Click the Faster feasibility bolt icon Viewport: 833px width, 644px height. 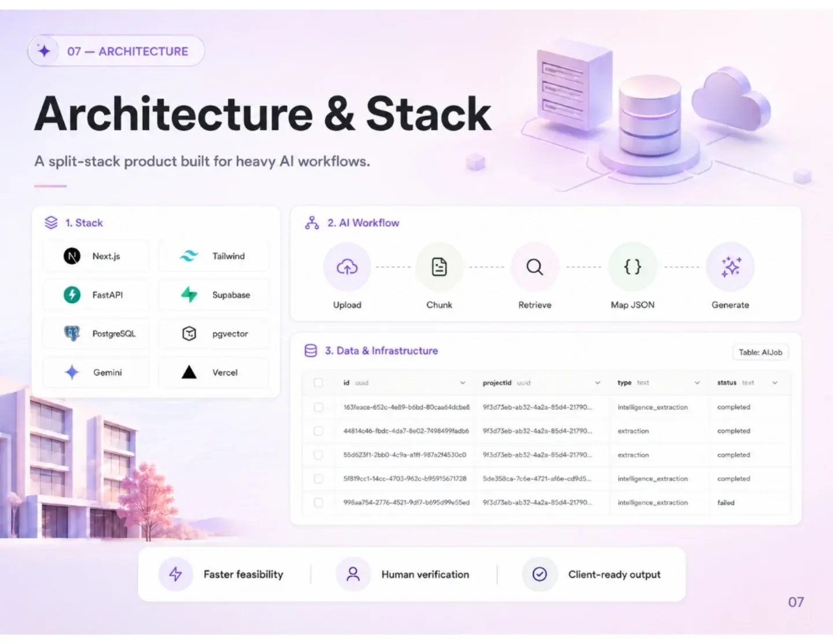click(175, 574)
